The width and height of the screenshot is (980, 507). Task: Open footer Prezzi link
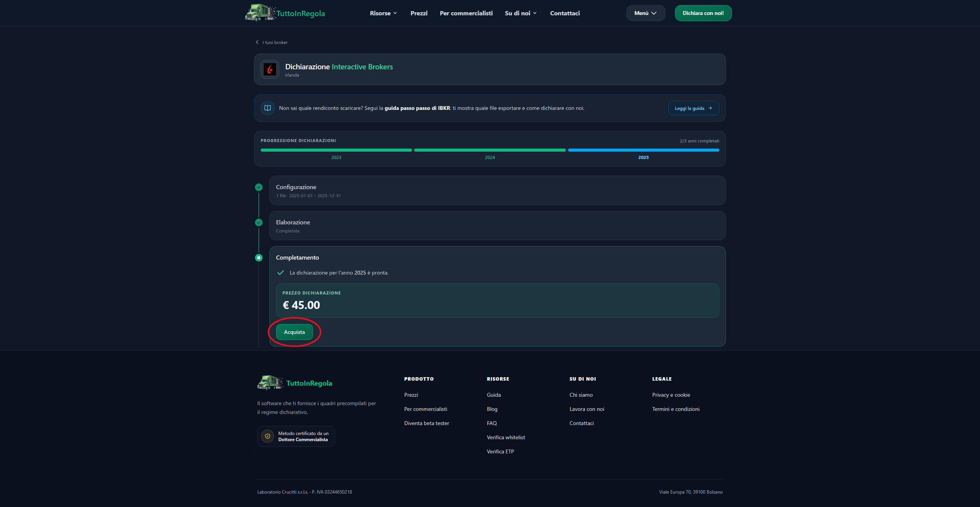[x=411, y=395]
